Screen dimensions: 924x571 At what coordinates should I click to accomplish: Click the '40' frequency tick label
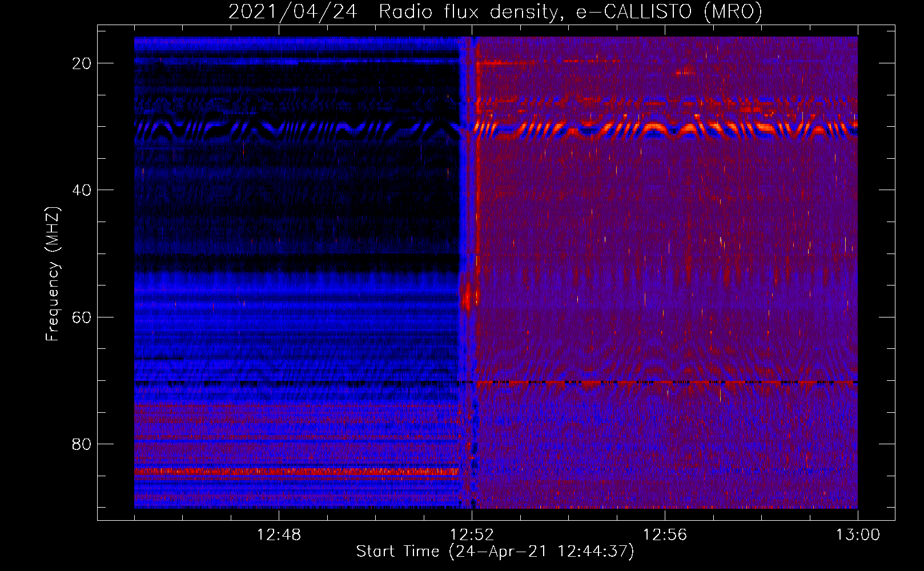coord(82,190)
